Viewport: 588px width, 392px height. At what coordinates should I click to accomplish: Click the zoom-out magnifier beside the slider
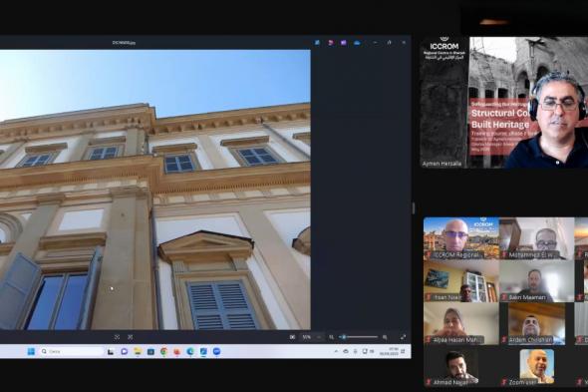[x=331, y=337]
